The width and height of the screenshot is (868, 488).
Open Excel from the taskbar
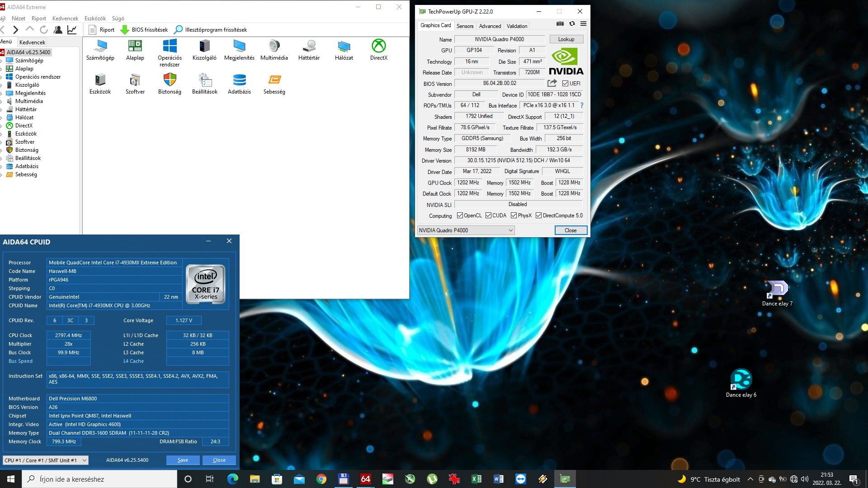476,479
